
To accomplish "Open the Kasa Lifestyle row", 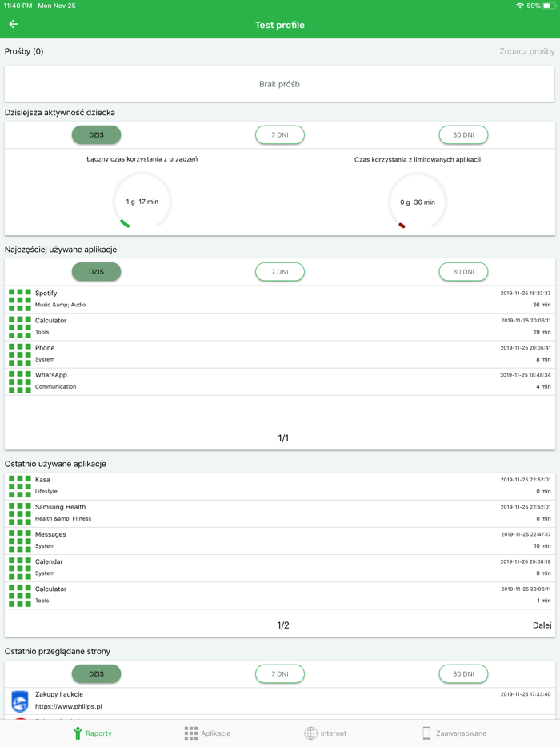I will 280,486.
